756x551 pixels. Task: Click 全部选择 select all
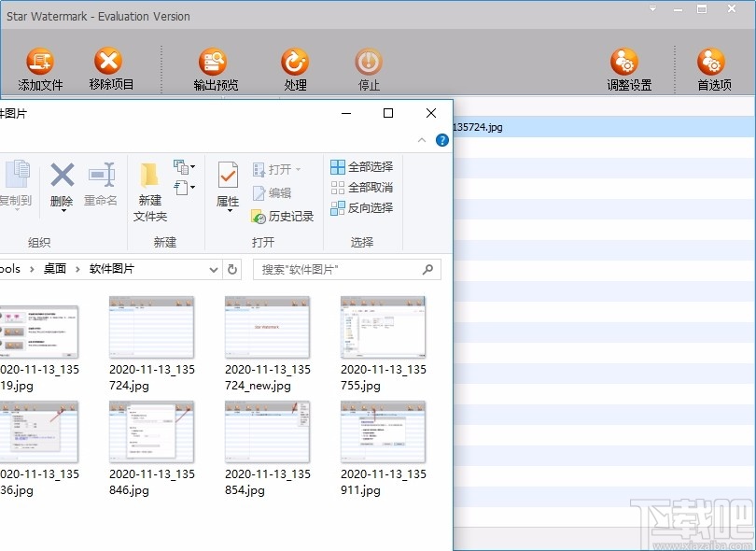tap(361, 167)
